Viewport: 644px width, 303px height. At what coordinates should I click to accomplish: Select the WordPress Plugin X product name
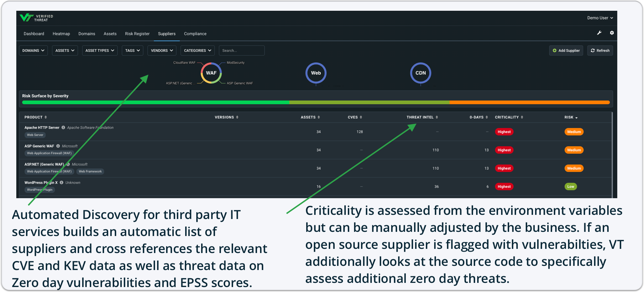(41, 183)
